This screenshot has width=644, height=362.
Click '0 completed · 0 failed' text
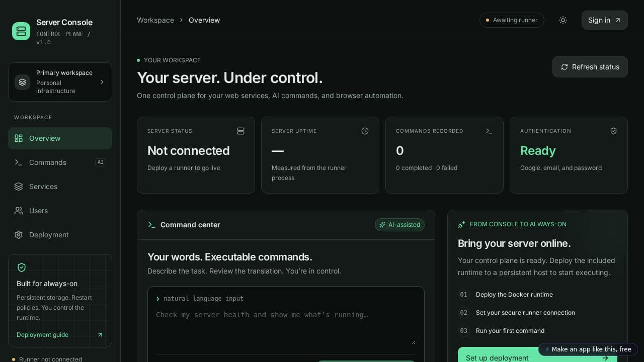(427, 168)
